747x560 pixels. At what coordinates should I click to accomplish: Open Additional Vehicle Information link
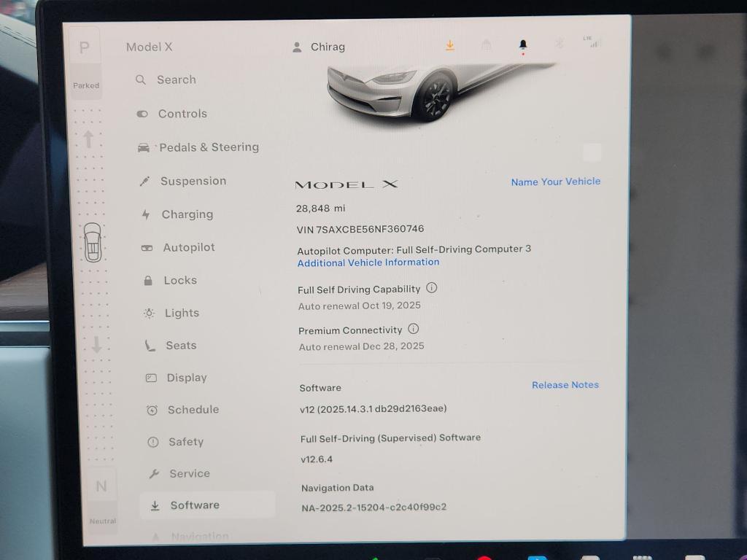pyautogui.click(x=368, y=262)
